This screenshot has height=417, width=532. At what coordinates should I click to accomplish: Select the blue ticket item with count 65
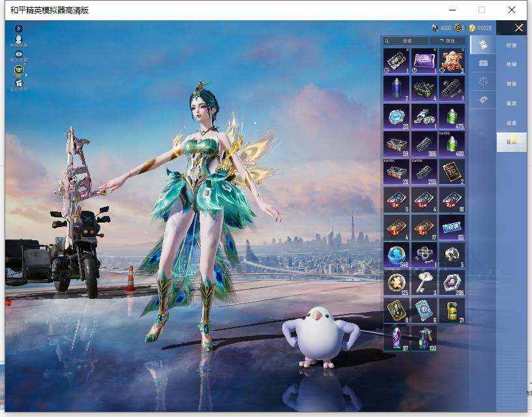(452, 228)
